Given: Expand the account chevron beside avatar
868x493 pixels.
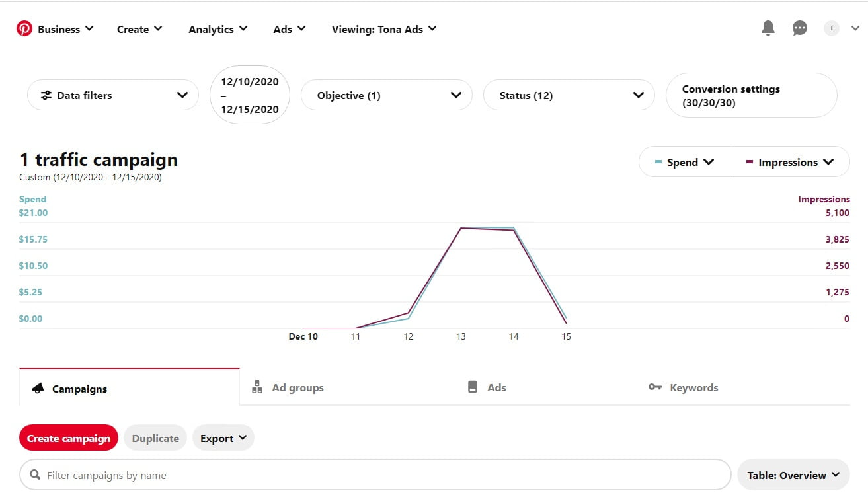Looking at the screenshot, I should (855, 28).
